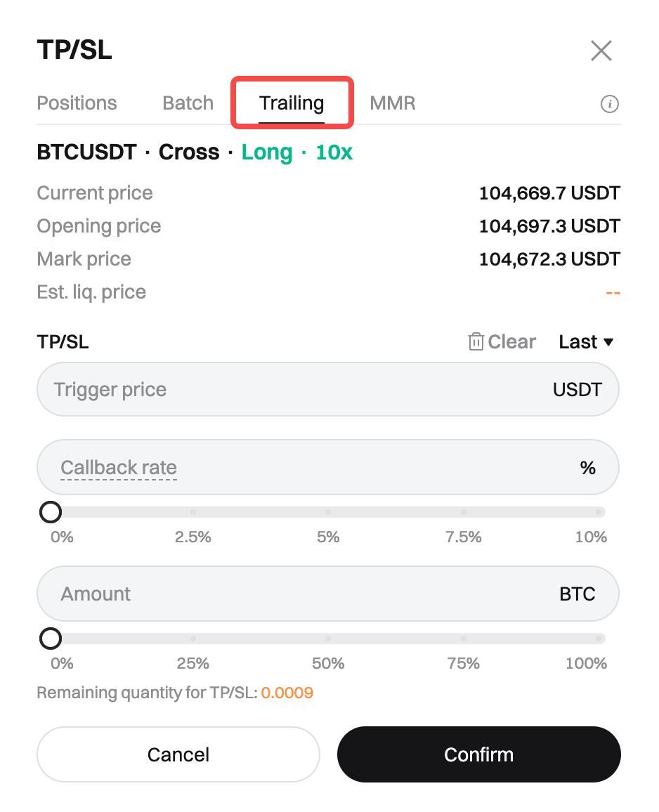This screenshot has height=812, width=659.
Task: Set callback rate slider to 10%
Action: click(x=599, y=512)
